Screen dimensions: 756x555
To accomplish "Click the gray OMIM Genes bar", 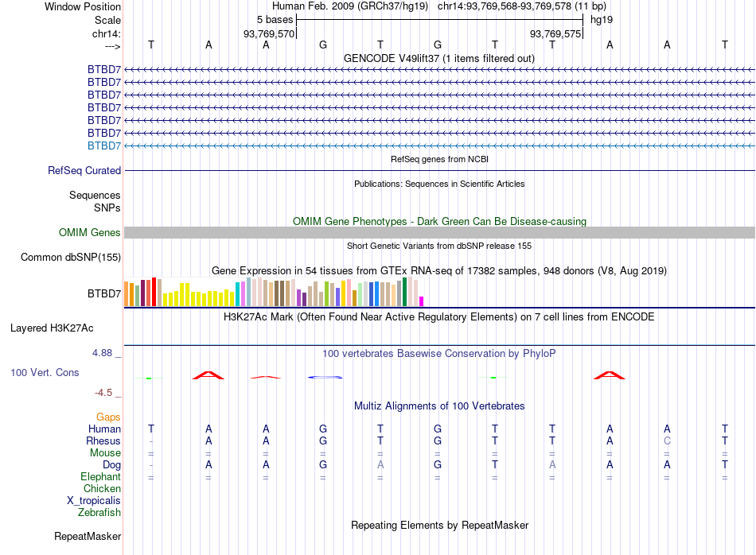I will point(439,233).
